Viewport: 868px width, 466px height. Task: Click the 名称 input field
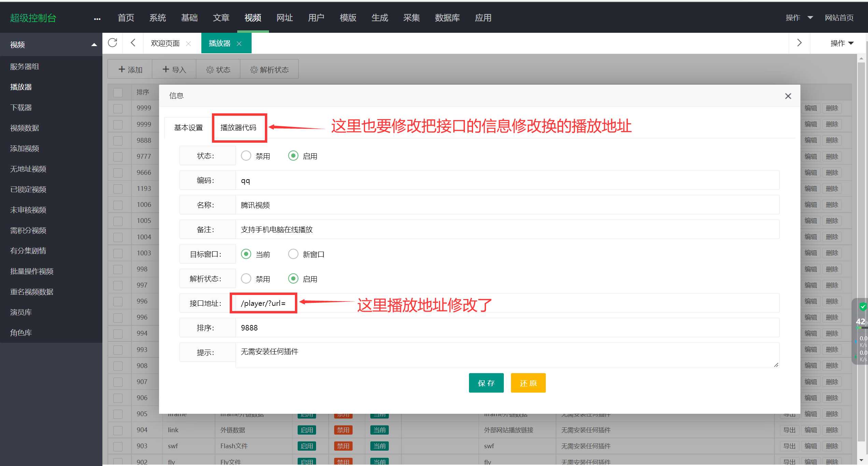(507, 205)
